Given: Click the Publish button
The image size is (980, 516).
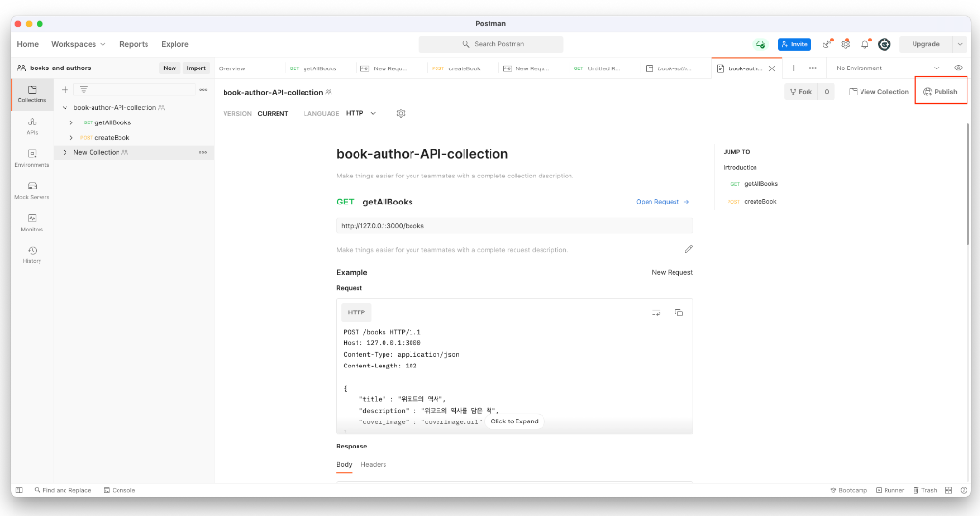Looking at the screenshot, I should click(940, 92).
